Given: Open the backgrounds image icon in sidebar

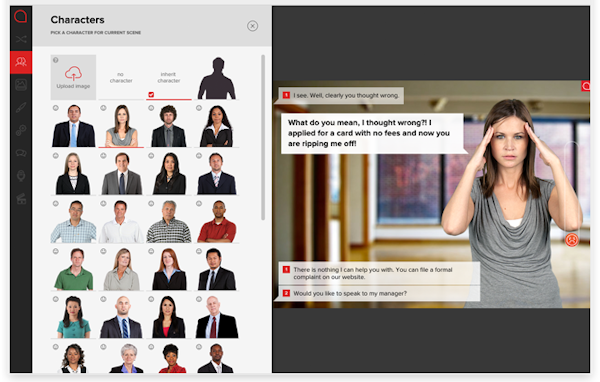Looking at the screenshot, I should (x=21, y=85).
